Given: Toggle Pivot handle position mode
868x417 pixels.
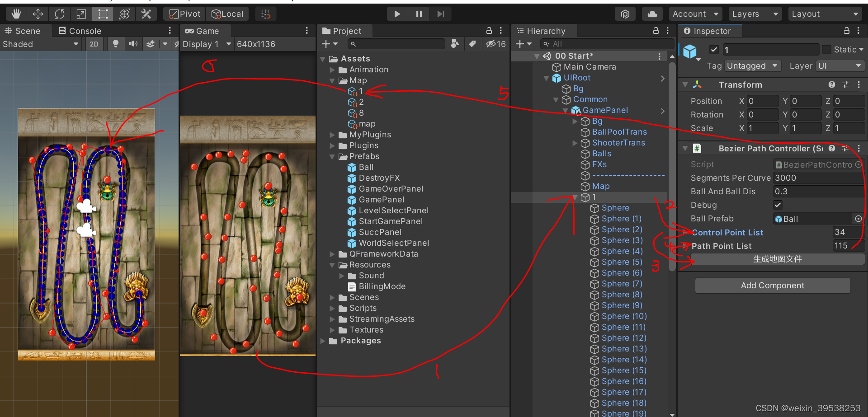Looking at the screenshot, I should coord(184,14).
